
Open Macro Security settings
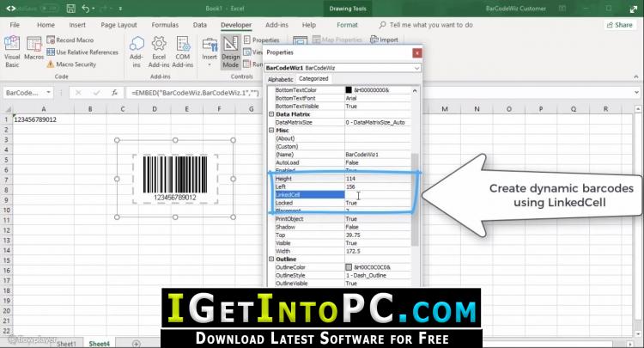[x=71, y=64]
